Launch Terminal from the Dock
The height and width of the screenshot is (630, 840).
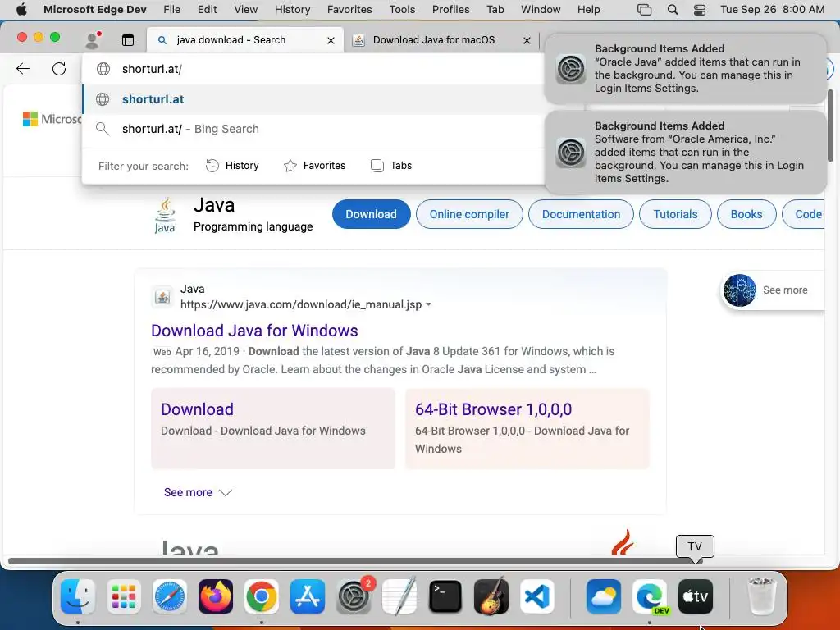tap(445, 596)
